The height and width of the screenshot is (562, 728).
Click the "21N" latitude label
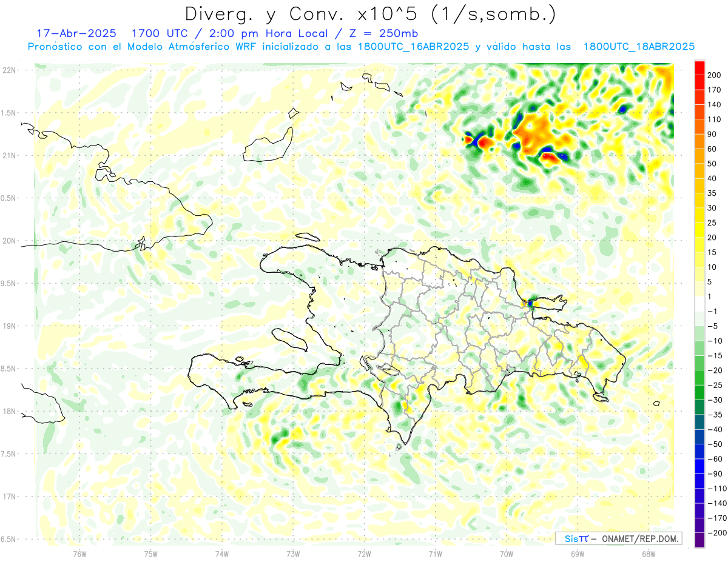pos(10,155)
